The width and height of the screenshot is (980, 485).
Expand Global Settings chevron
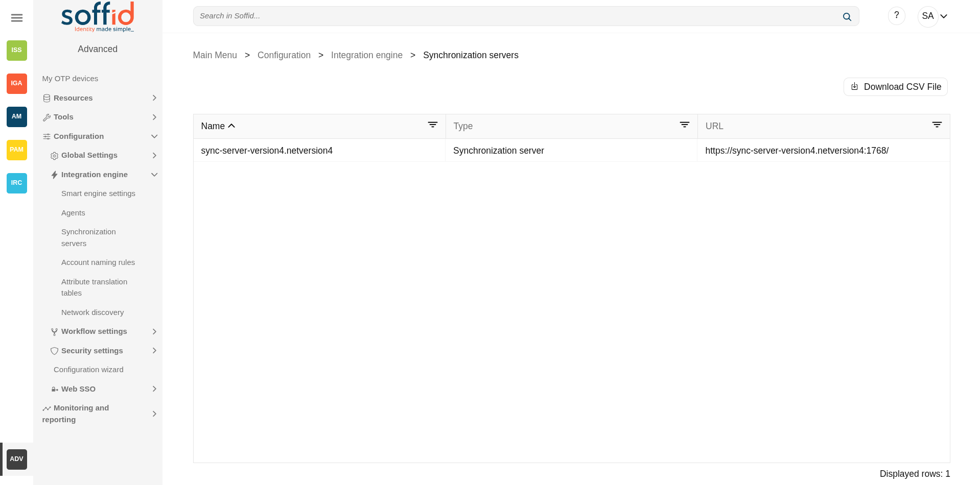click(154, 156)
